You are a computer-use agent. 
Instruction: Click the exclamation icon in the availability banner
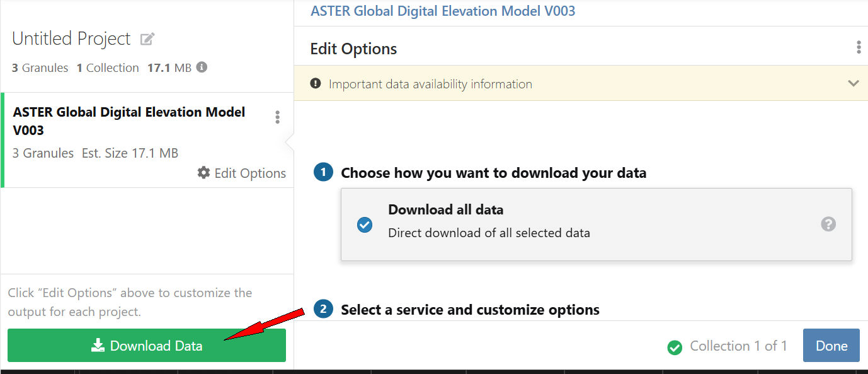(316, 84)
